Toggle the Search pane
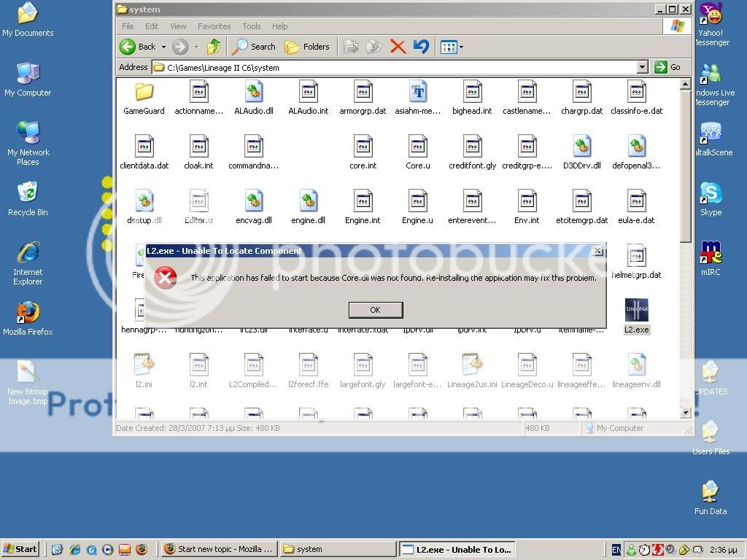This screenshot has width=747, height=560. coord(254,46)
